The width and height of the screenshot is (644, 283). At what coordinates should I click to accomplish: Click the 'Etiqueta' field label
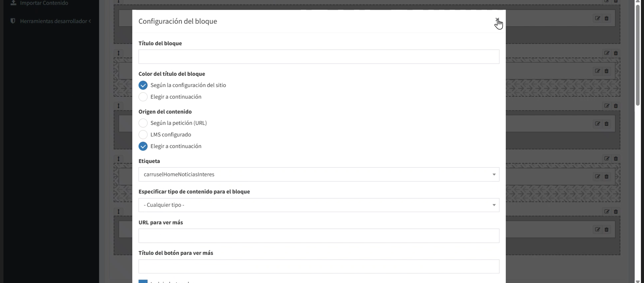(x=149, y=161)
